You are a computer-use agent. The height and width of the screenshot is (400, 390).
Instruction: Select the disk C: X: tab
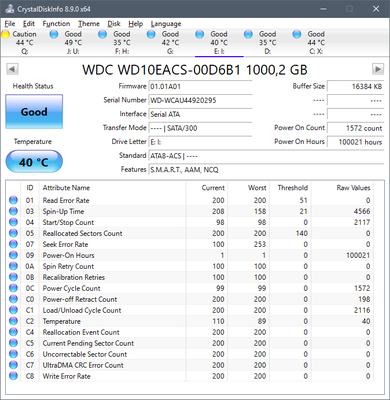pos(316,43)
